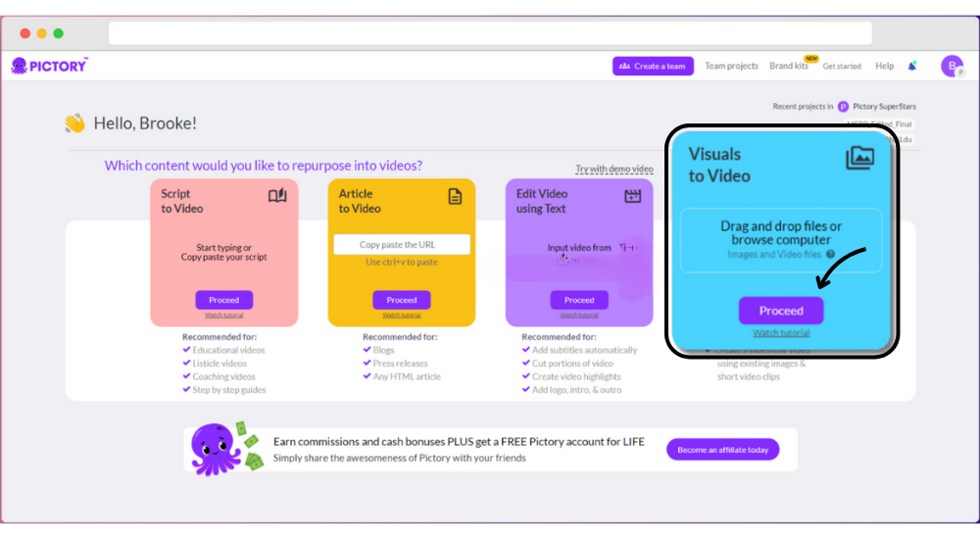Open Team projects
The image size is (980, 539).
tap(731, 66)
